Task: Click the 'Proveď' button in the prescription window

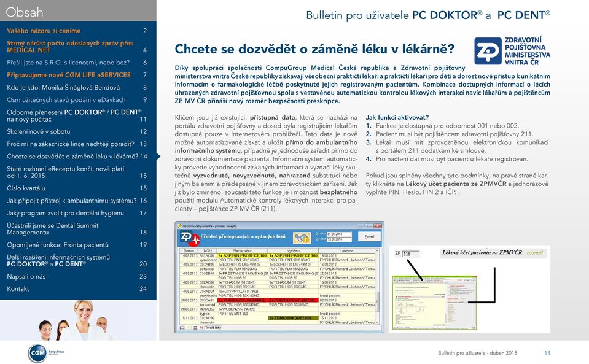Action: 369,236
